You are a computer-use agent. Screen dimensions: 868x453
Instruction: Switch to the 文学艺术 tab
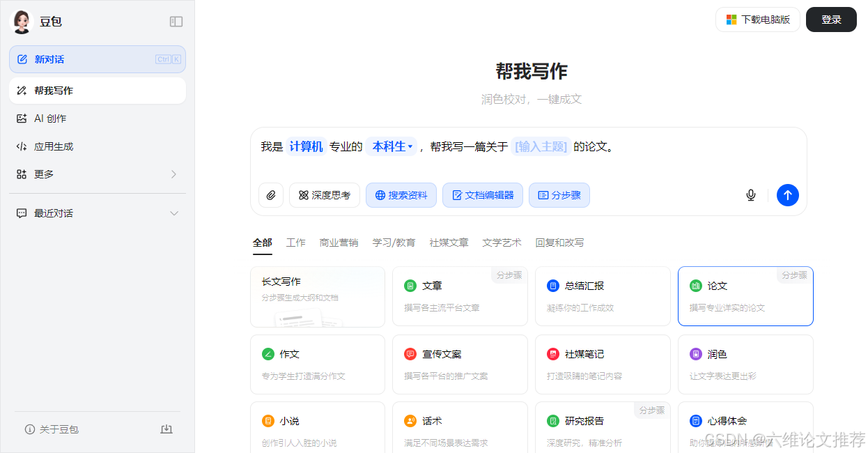[x=502, y=243]
